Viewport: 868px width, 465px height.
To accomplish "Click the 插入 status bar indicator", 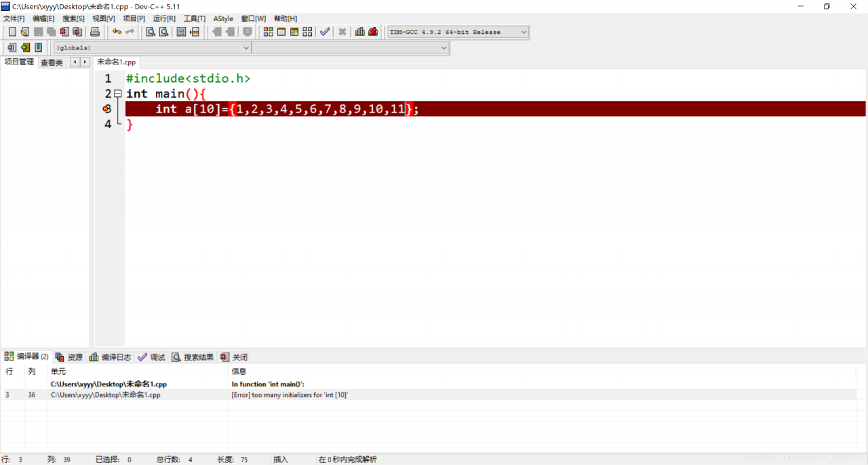I will point(281,460).
